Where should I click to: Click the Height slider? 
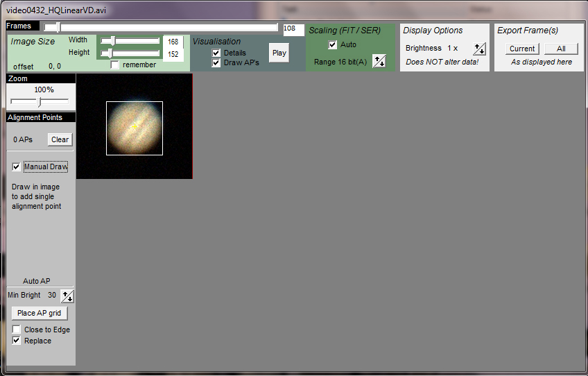130,53
